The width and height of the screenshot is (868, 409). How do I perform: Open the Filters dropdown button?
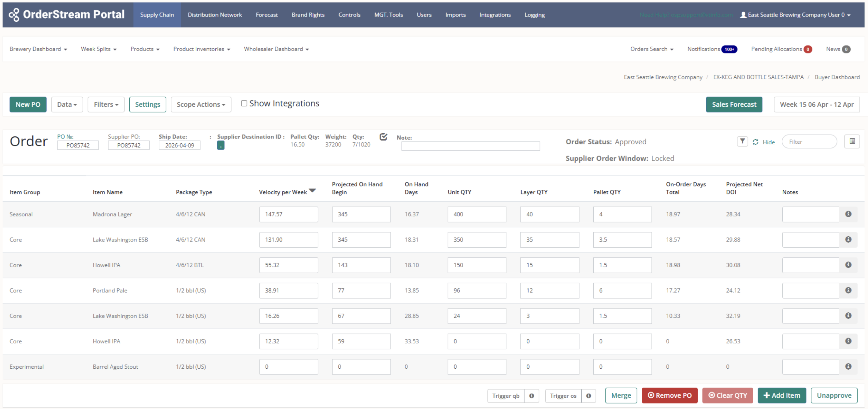click(106, 105)
